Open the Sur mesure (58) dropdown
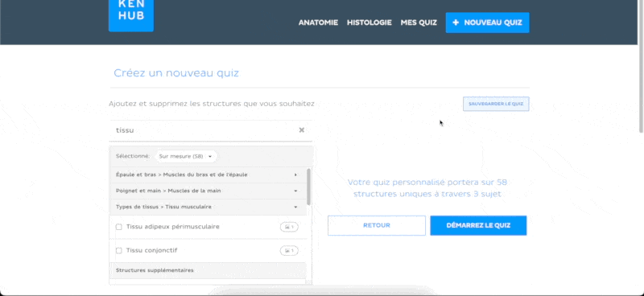Image resolution: width=644 pixels, height=296 pixels. (x=186, y=156)
